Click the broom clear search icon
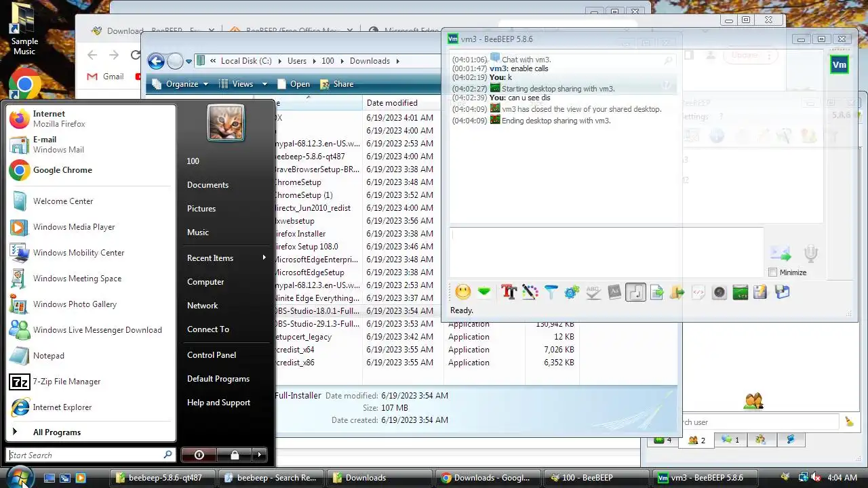 point(850,422)
